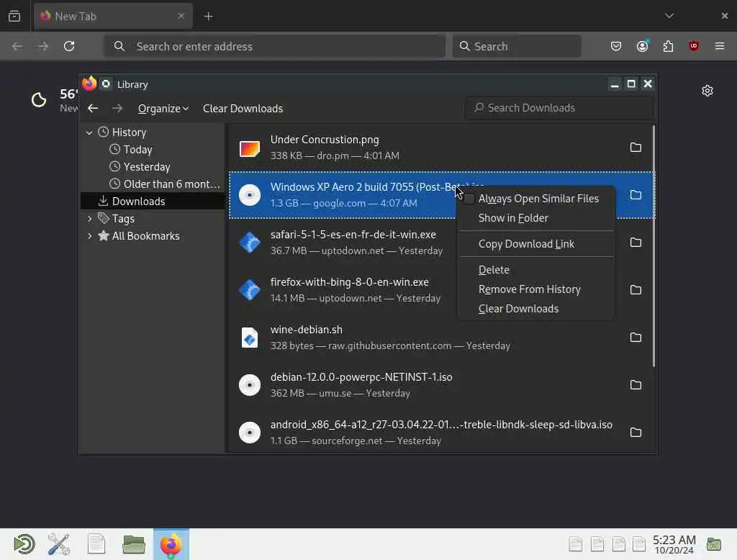Image resolution: width=737 pixels, height=560 pixels.
Task: Expand the All Bookmarks tree node
Action: pos(89,236)
